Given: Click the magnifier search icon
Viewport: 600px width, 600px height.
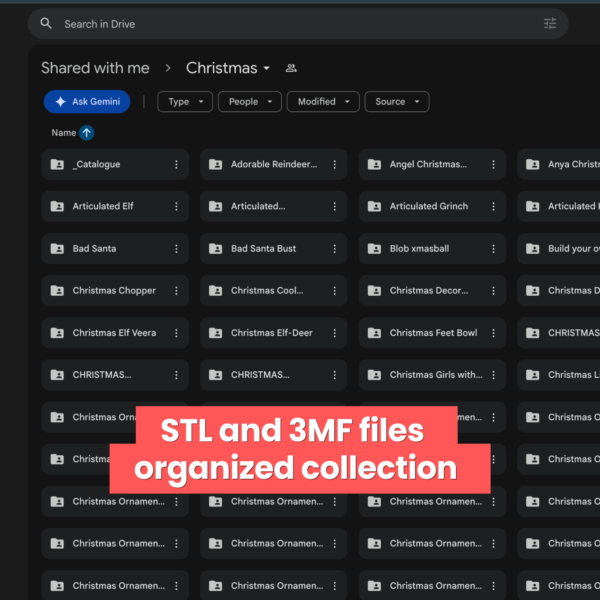Looking at the screenshot, I should 46,24.
